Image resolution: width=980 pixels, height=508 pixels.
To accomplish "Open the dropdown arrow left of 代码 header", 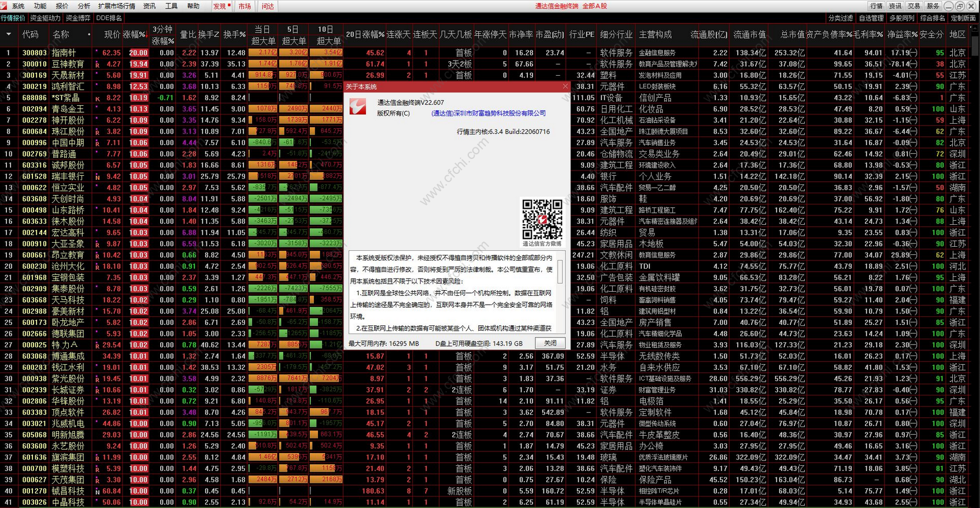I will (9, 35).
